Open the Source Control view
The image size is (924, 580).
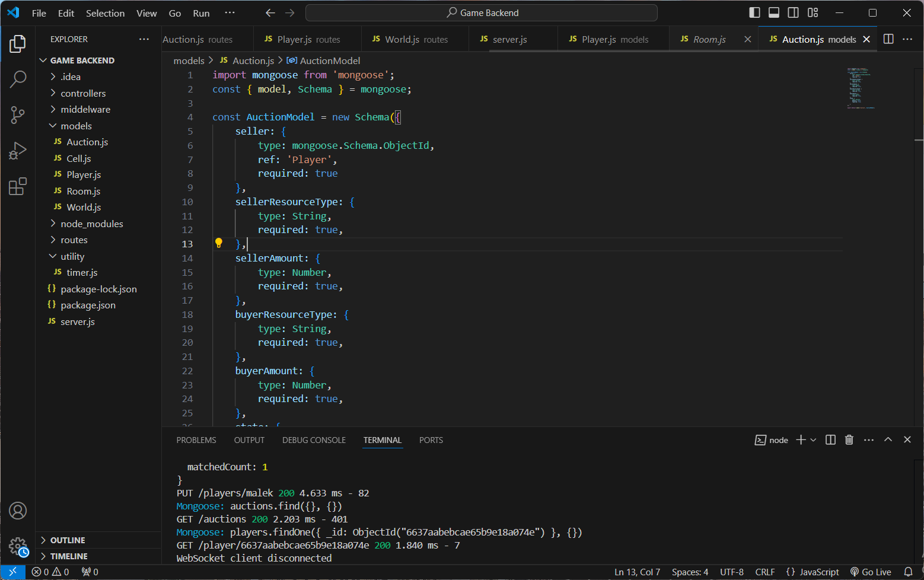(x=18, y=115)
